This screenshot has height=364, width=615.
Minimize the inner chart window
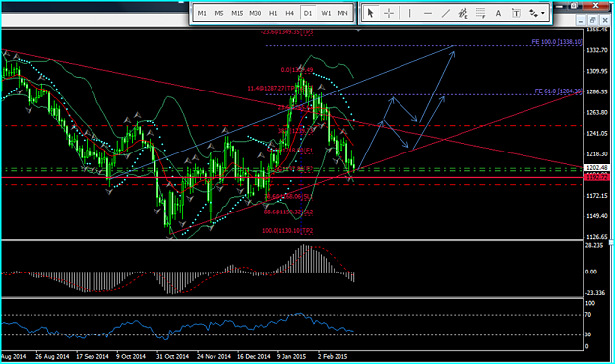[581, 20]
